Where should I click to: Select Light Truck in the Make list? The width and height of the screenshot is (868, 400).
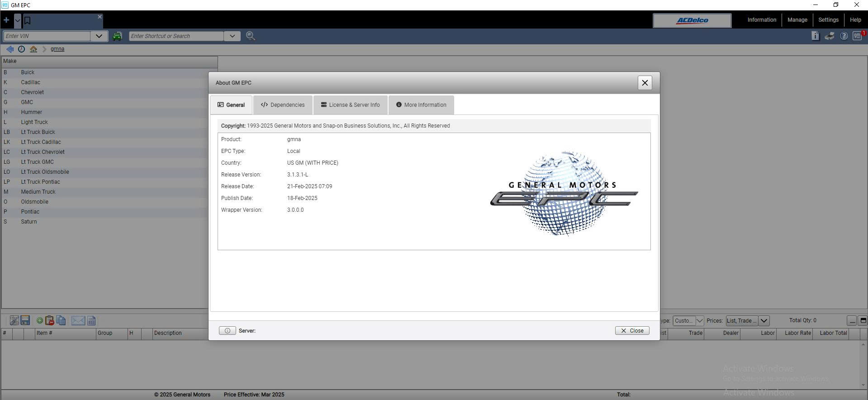[x=105, y=122]
